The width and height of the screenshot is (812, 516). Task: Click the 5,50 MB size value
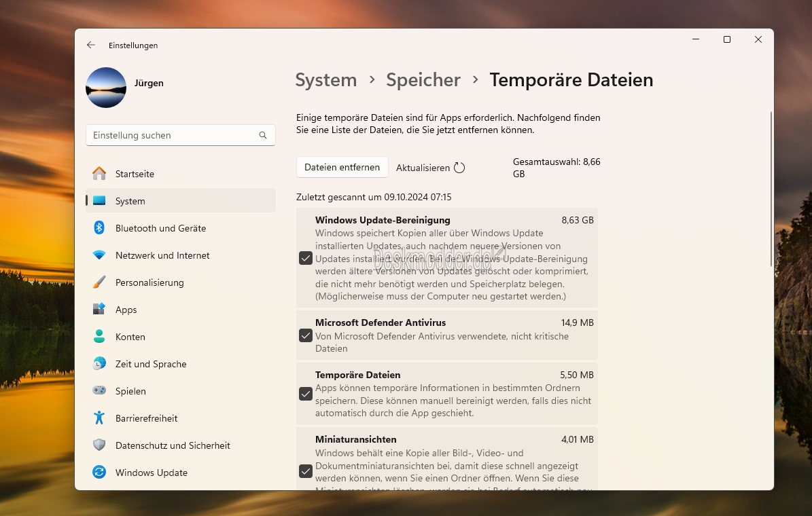point(577,375)
